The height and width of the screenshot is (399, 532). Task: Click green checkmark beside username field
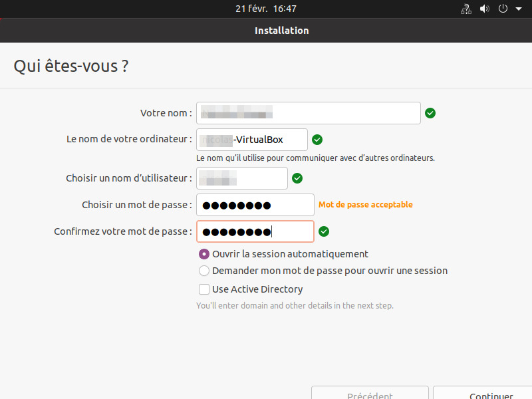click(297, 178)
